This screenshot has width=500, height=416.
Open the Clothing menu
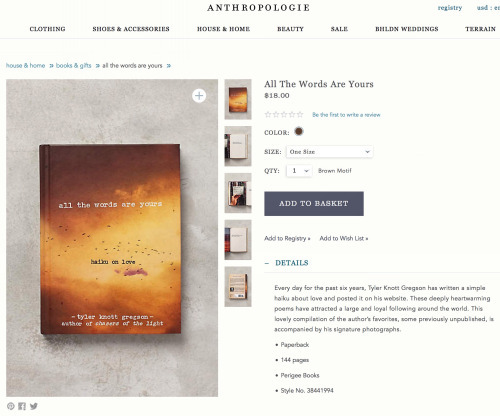[47, 29]
